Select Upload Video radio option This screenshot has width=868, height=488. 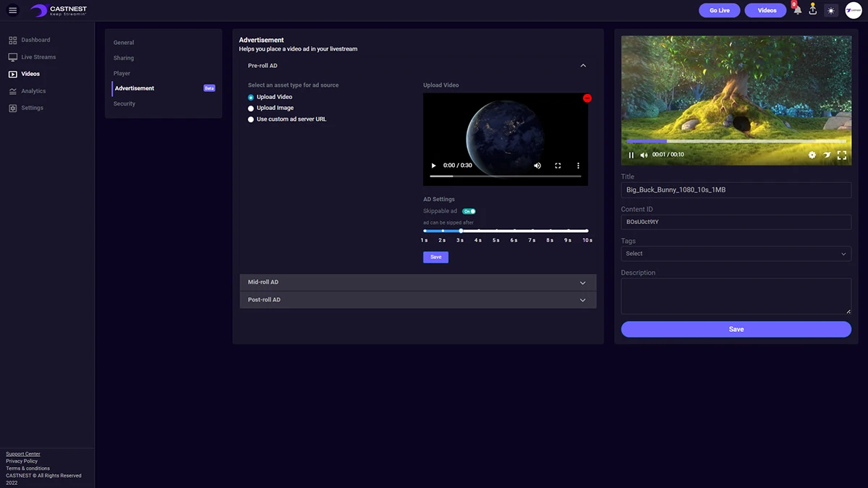(251, 97)
